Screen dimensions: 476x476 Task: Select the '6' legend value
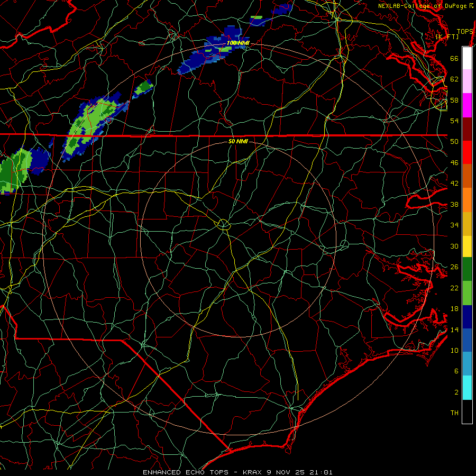click(456, 371)
